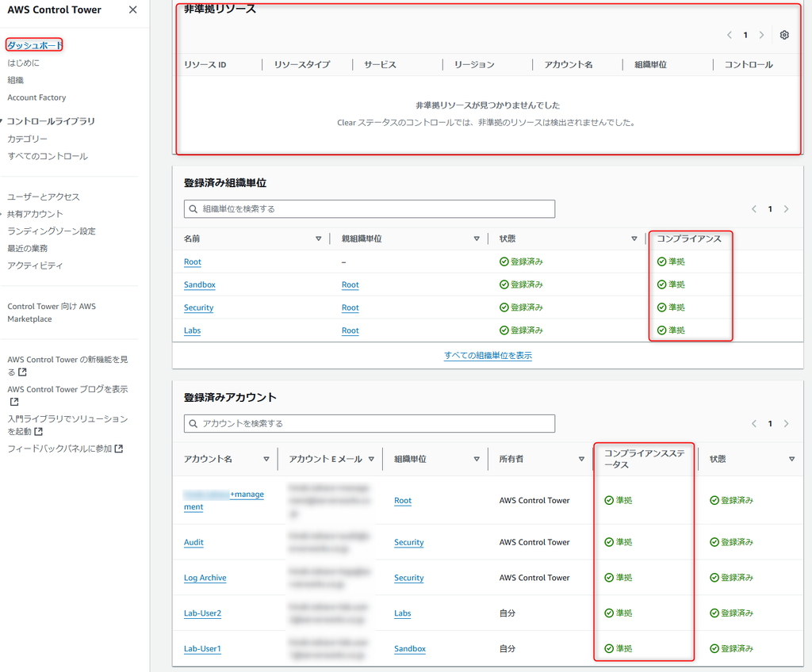Click external-link icon next to 新機能を見る
812x672 pixels.
coord(22,372)
